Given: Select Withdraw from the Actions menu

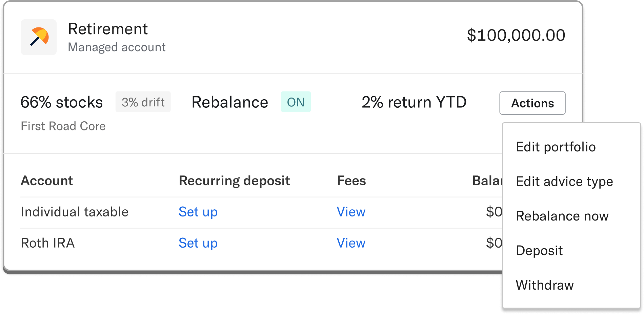Looking at the screenshot, I should pyautogui.click(x=544, y=285).
